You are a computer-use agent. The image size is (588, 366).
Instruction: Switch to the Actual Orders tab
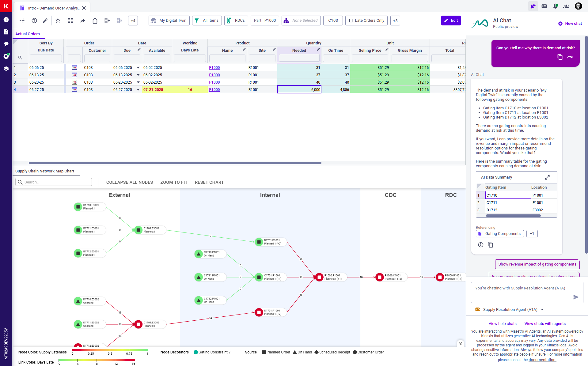[28, 34]
